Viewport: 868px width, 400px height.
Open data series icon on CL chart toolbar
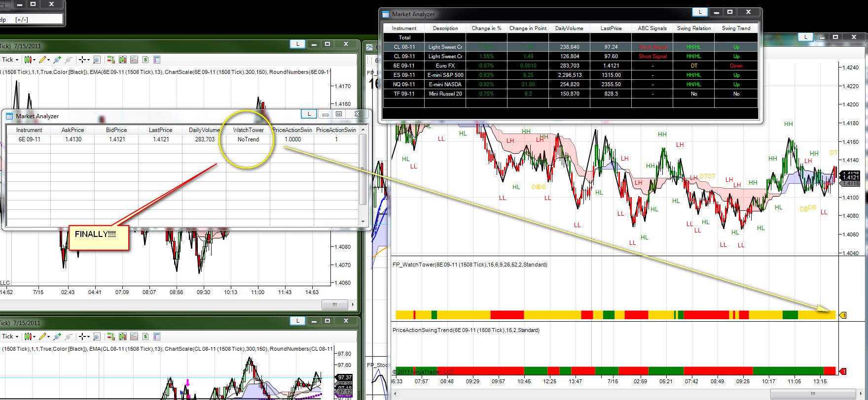pyautogui.click(x=122, y=336)
